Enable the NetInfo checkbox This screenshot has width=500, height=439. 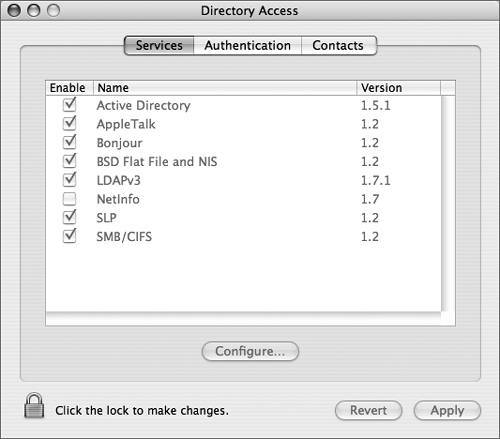click(x=70, y=199)
